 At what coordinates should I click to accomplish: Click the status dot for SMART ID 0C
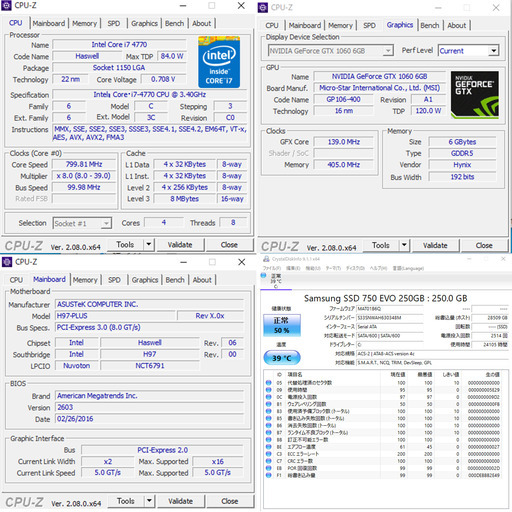click(x=269, y=397)
